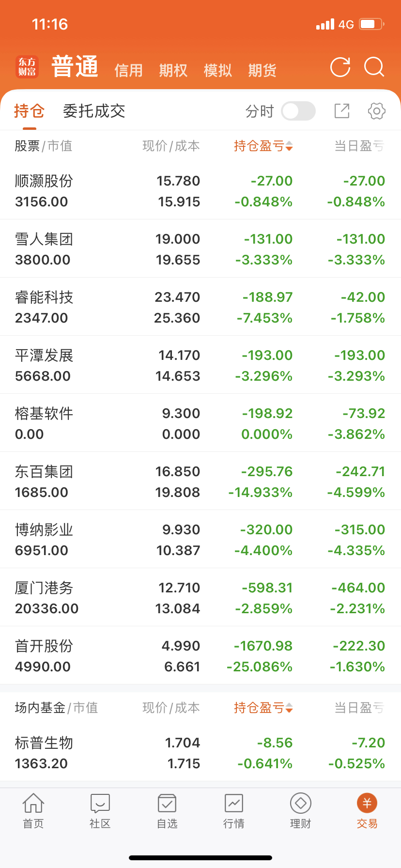Open 首开股份 holding details

200,655
